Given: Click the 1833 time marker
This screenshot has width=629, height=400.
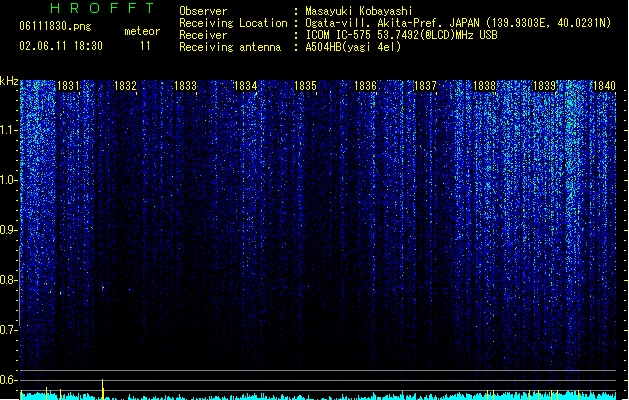Looking at the screenshot, I should (x=185, y=86).
